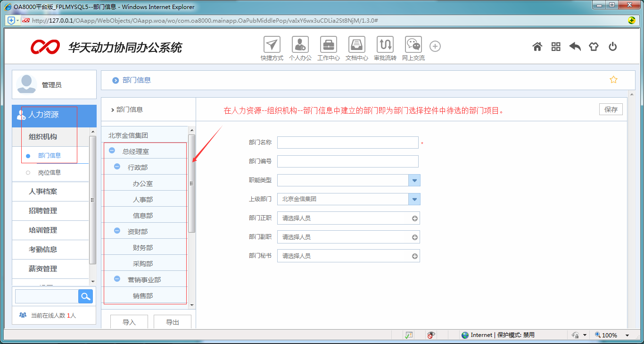
Task: Collapse the 资财部 tree node
Action: click(117, 231)
